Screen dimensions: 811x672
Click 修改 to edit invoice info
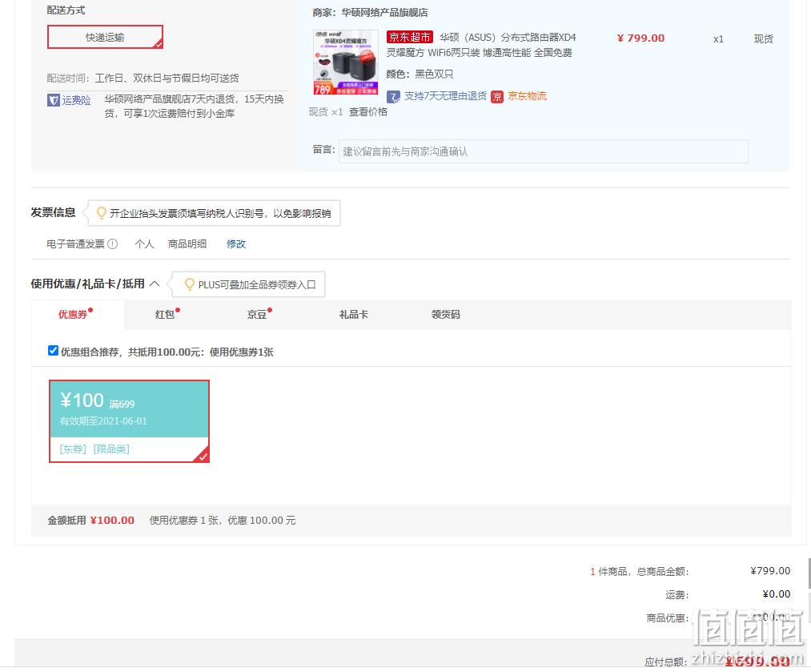pyautogui.click(x=236, y=244)
